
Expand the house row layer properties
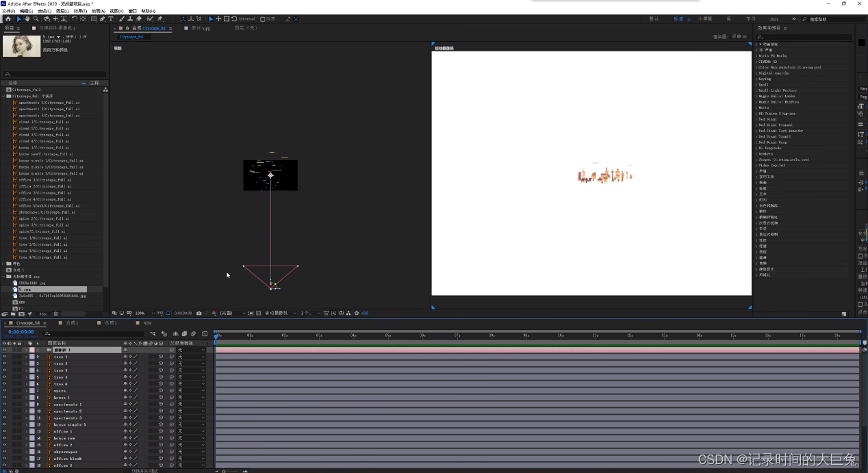(x=26, y=438)
